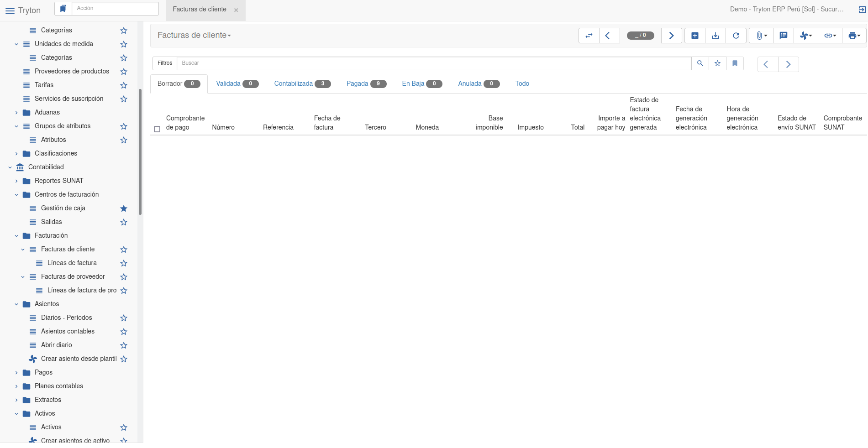The height and width of the screenshot is (448, 868).
Task: Collapse the Contabilidad tree section
Action: 10,167
